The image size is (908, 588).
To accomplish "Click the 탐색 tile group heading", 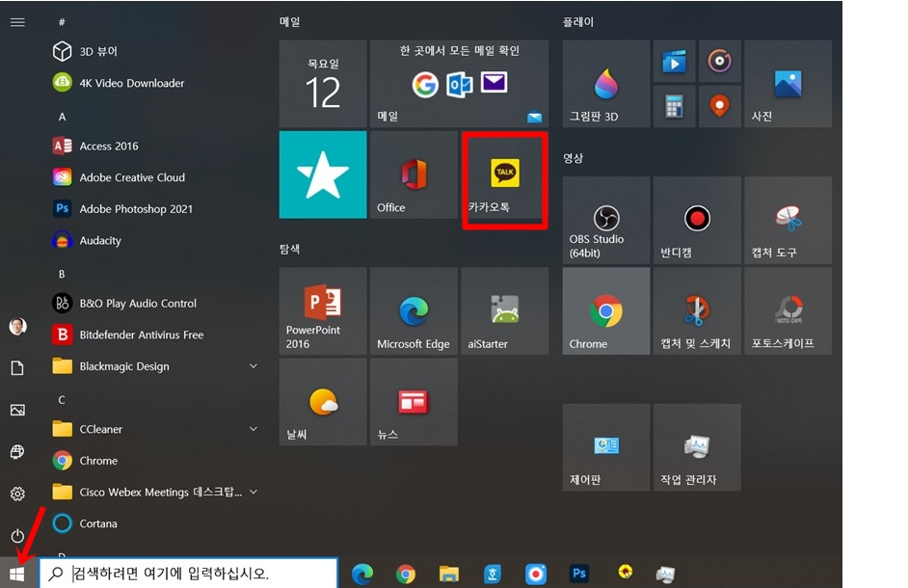I will (x=289, y=249).
